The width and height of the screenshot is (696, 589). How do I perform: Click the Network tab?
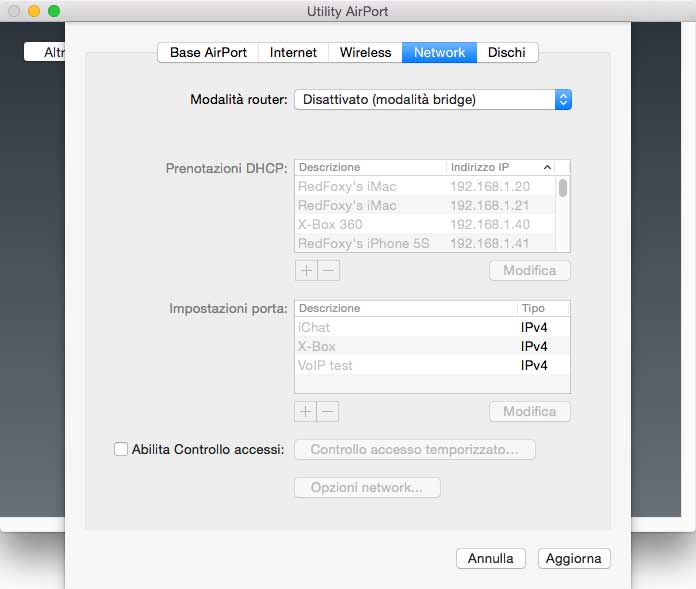point(439,53)
